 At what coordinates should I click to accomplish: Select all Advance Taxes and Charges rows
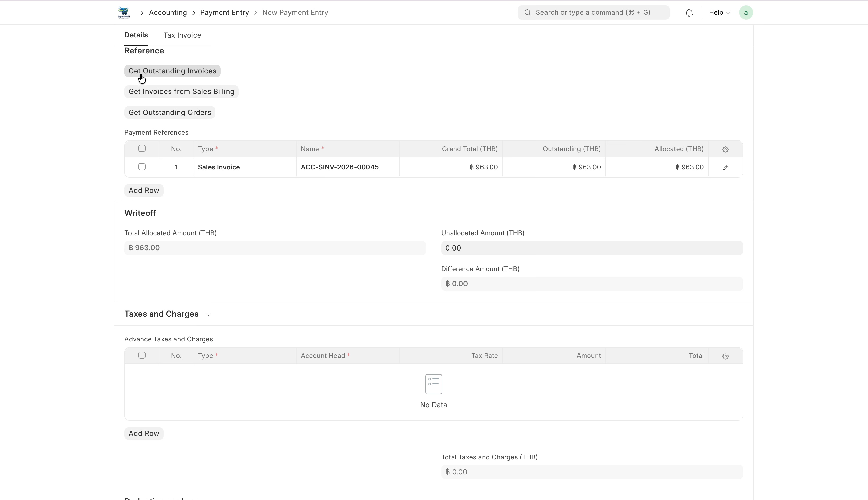coord(142,355)
